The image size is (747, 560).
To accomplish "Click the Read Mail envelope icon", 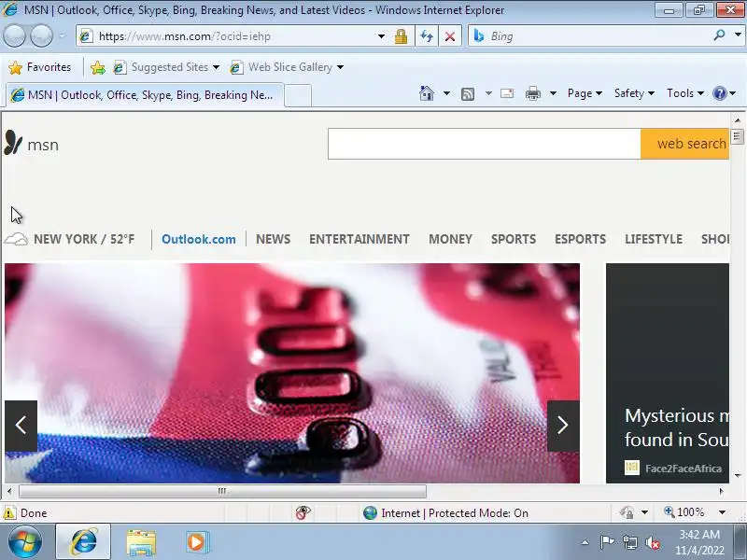I will point(507,93).
